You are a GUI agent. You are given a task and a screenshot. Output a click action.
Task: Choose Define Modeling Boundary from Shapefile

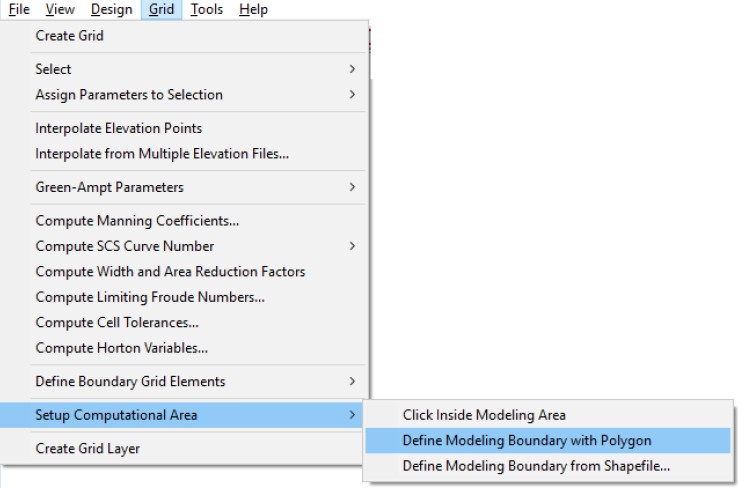pyautogui.click(x=536, y=466)
